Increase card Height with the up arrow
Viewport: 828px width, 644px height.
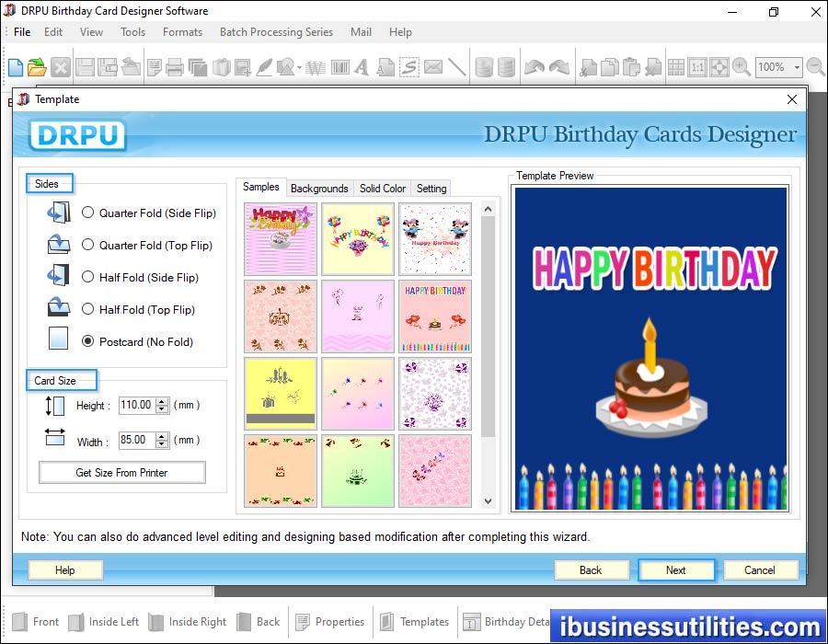coord(162,401)
